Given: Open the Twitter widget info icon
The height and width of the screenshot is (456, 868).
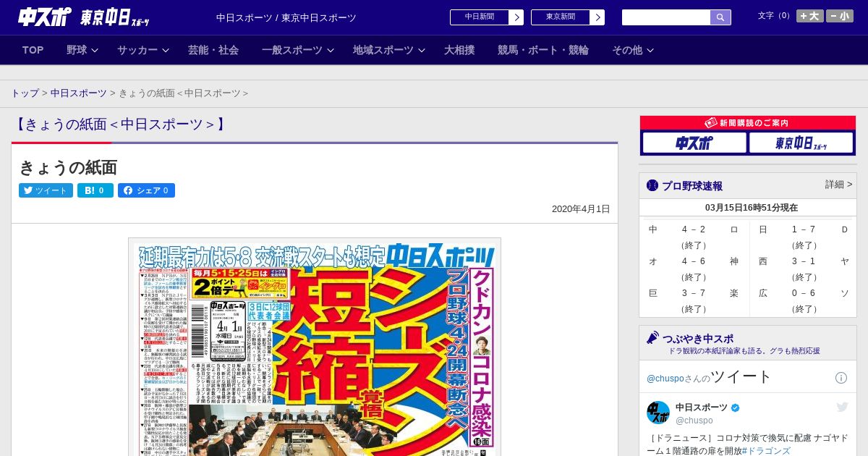Looking at the screenshot, I should pyautogui.click(x=841, y=378).
